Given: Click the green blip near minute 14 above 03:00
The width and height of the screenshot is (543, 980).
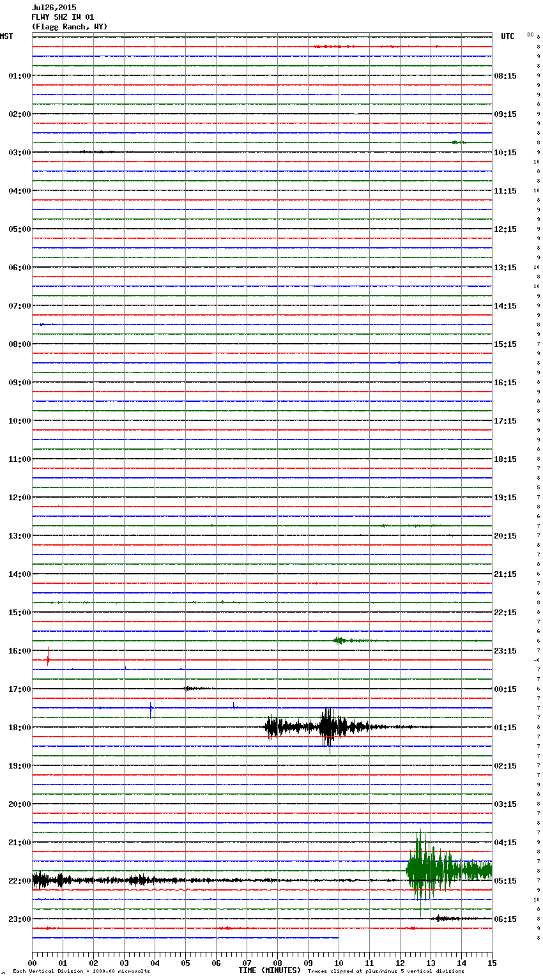Looking at the screenshot, I should coord(457,142).
